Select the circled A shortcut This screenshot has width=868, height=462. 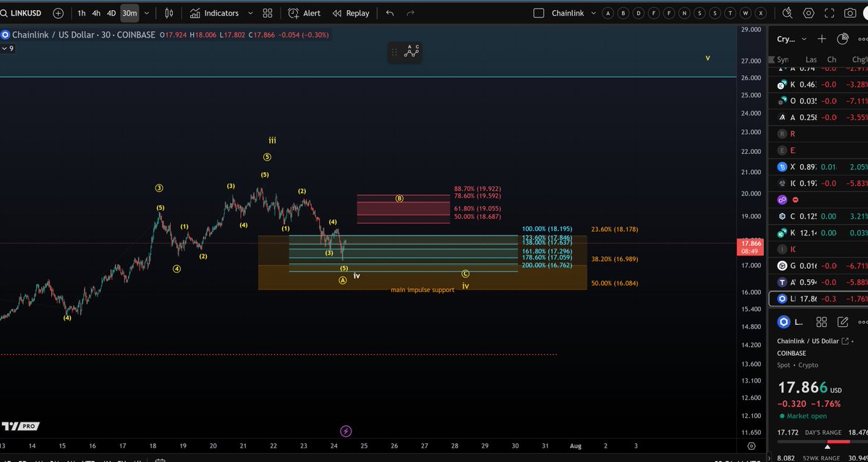pyautogui.click(x=608, y=13)
